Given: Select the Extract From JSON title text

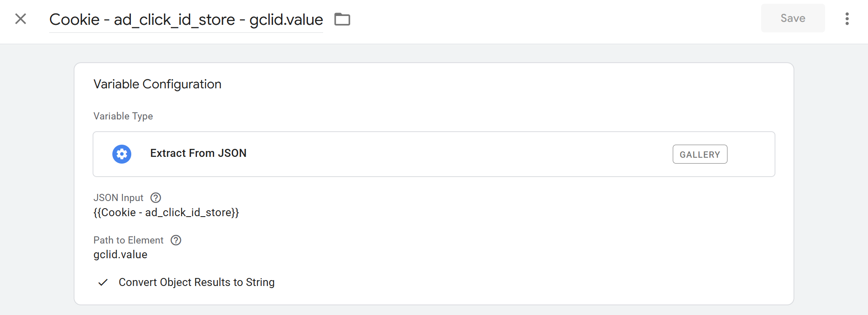Looking at the screenshot, I should [x=198, y=153].
